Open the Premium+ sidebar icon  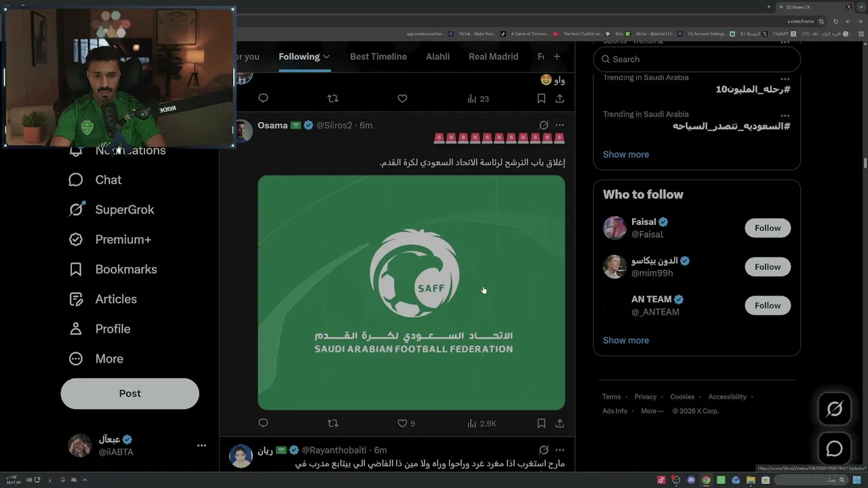76,239
